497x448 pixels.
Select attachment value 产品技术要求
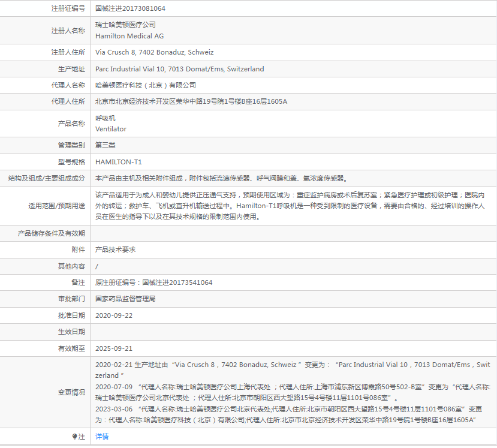(115, 249)
